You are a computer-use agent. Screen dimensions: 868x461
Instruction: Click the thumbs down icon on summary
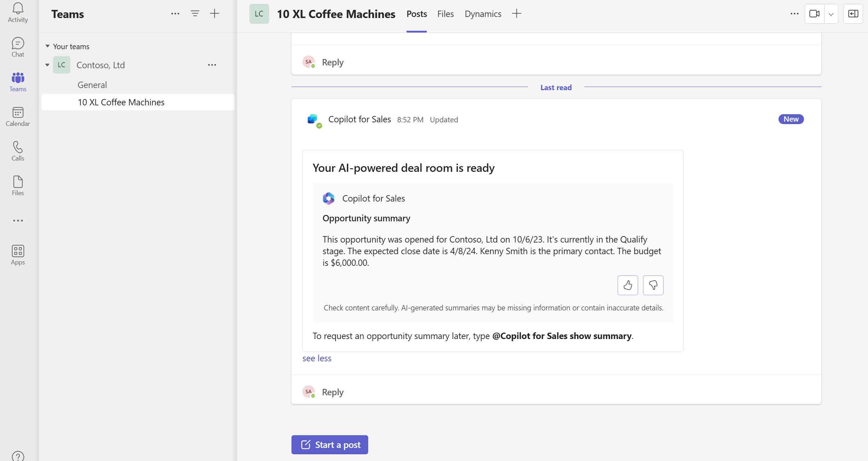click(653, 285)
